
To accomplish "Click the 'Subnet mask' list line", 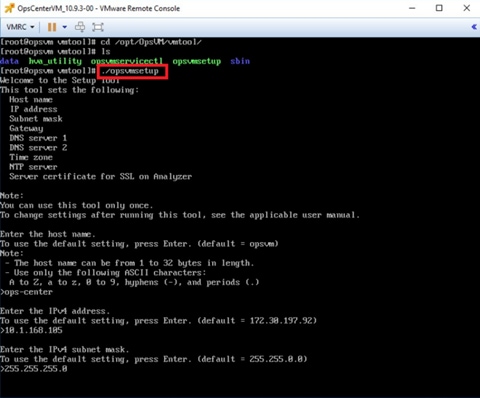I will (36, 119).
